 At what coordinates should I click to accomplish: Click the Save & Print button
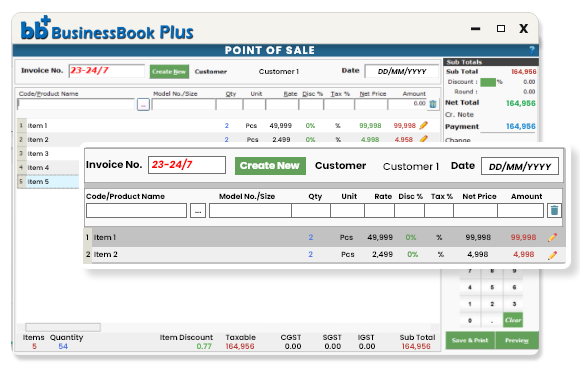470,340
